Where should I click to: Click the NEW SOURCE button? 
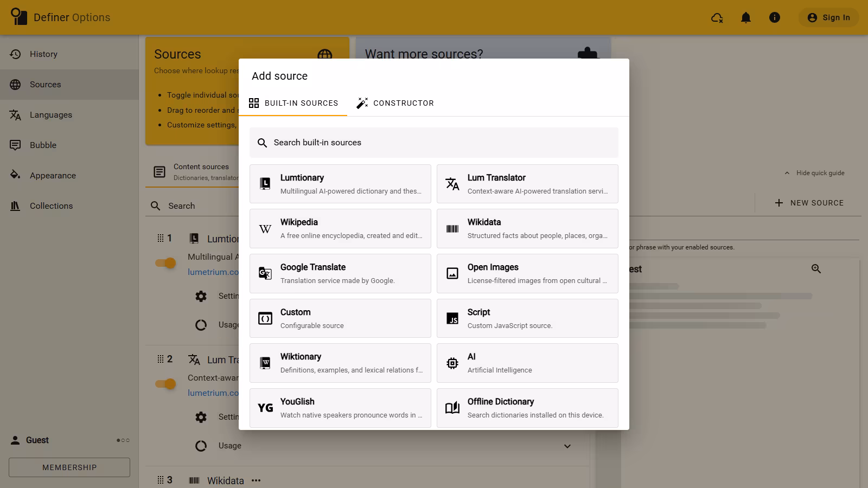[x=809, y=203]
